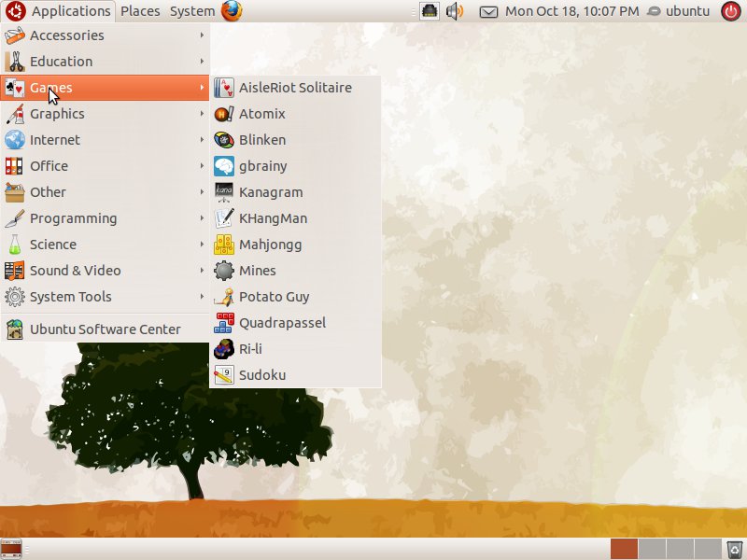Click the Ubuntu logo in panel
Image resolution: width=747 pixels, height=560 pixels.
(15, 11)
